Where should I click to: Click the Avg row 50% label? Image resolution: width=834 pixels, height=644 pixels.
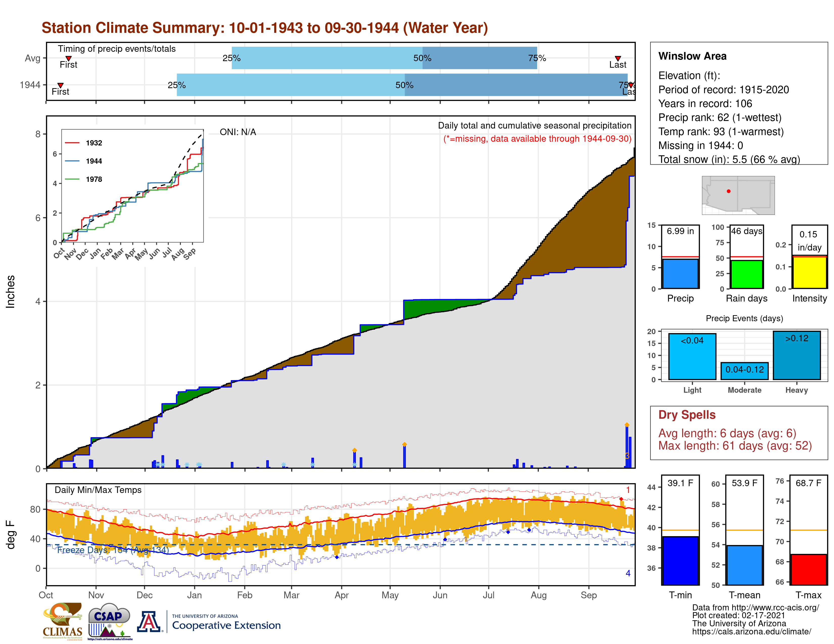422,58
